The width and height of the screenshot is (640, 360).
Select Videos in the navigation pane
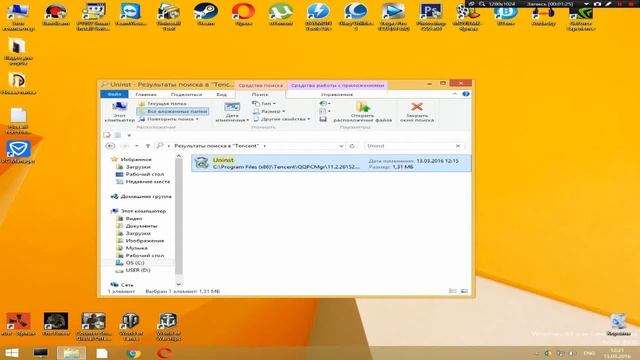(x=134, y=218)
